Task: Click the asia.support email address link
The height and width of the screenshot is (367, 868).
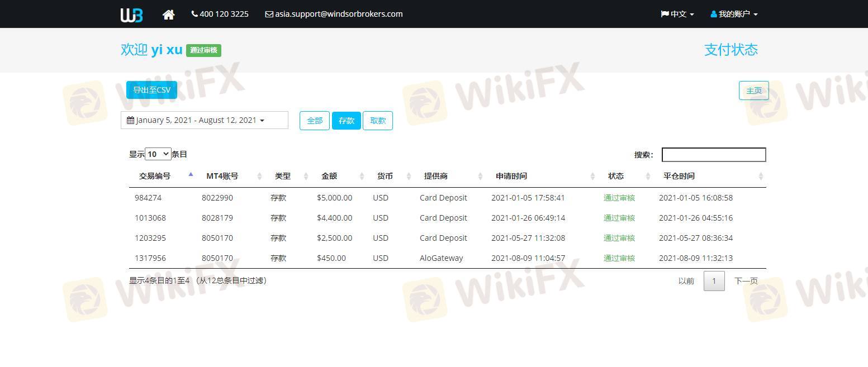Action: coord(334,14)
